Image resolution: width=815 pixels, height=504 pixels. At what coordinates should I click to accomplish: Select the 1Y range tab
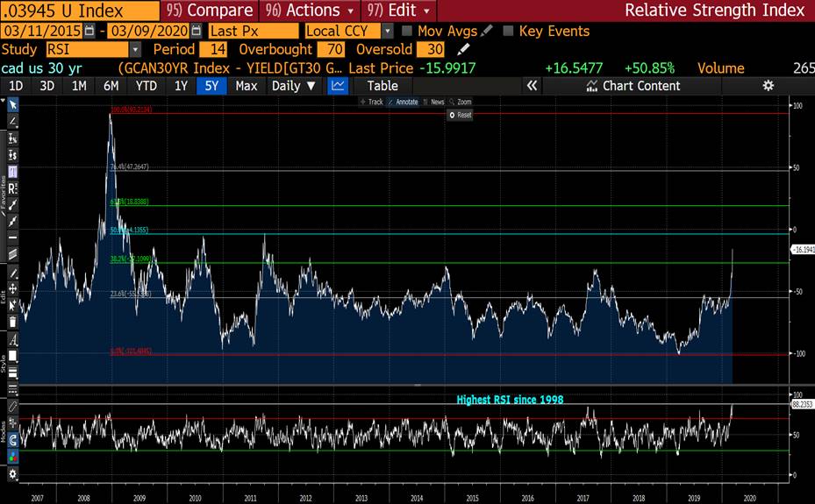tap(181, 86)
